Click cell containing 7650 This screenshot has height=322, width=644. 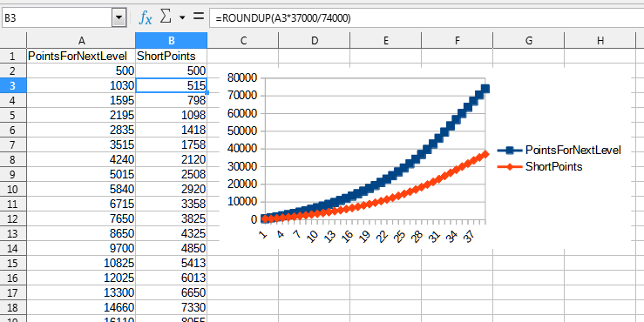click(81, 218)
